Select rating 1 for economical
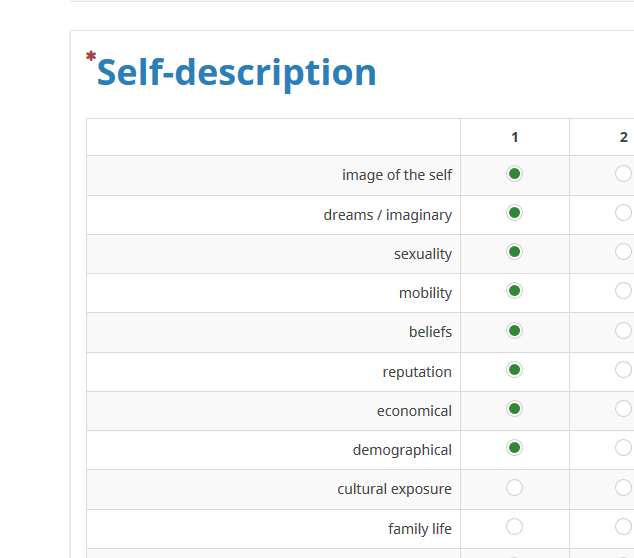This screenshot has width=634, height=558. pos(515,409)
